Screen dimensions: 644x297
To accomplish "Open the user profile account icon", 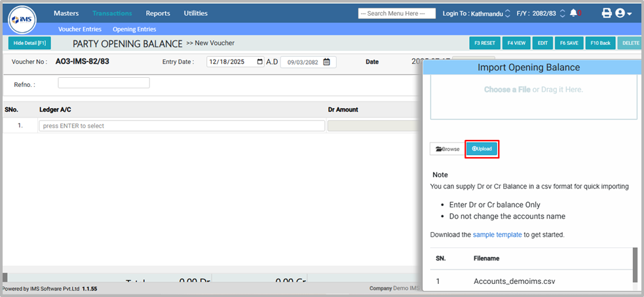I will 621,13.
